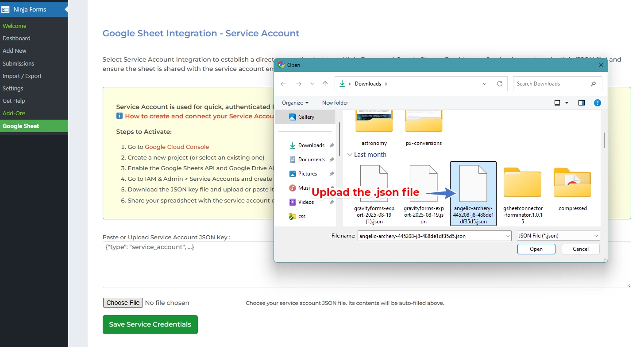Viewport: 644px width, 347px height.
Task: Open the view options dropdown arrow
Action: point(566,102)
